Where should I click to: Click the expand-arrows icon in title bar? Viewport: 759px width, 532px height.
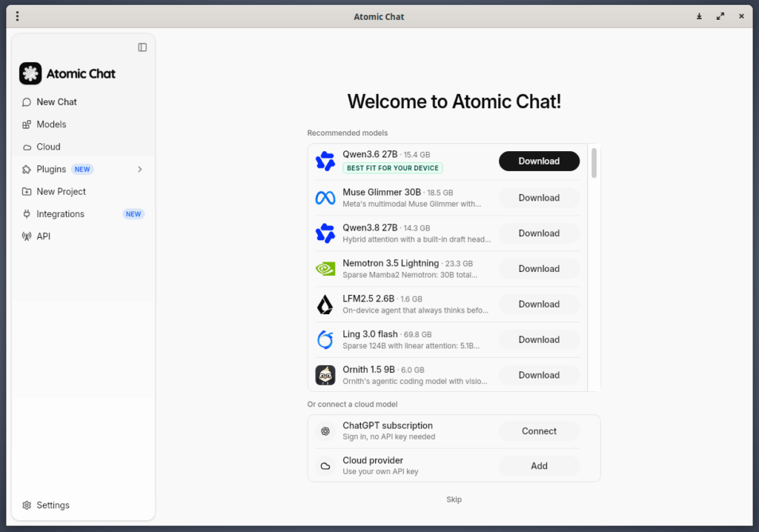(720, 16)
